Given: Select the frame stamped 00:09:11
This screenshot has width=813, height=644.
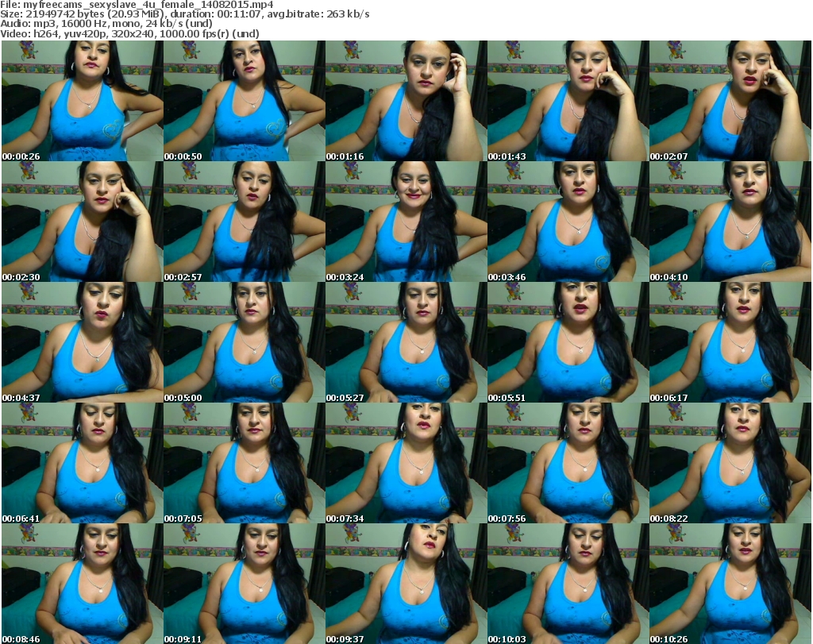Looking at the screenshot, I should [x=245, y=584].
